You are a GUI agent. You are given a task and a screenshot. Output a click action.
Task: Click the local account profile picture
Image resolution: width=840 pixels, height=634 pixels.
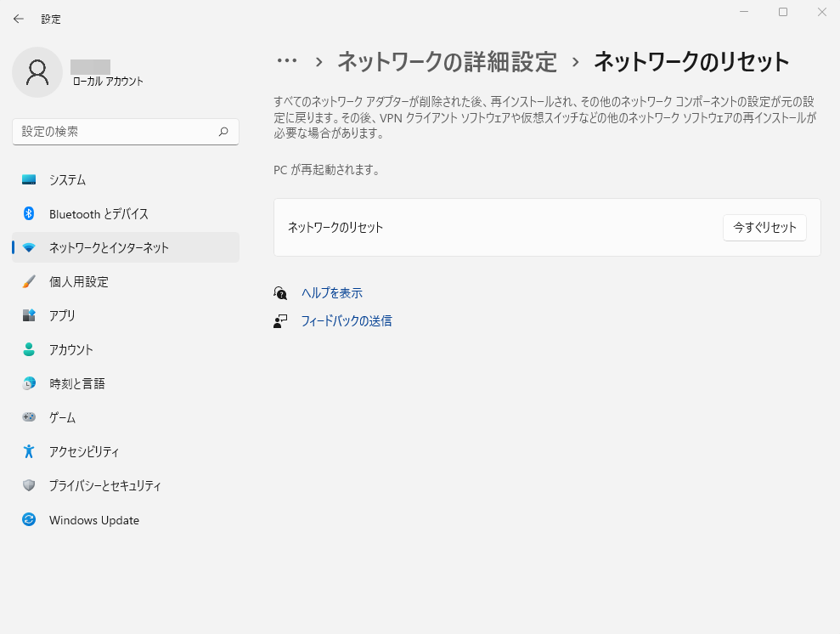[x=36, y=73]
